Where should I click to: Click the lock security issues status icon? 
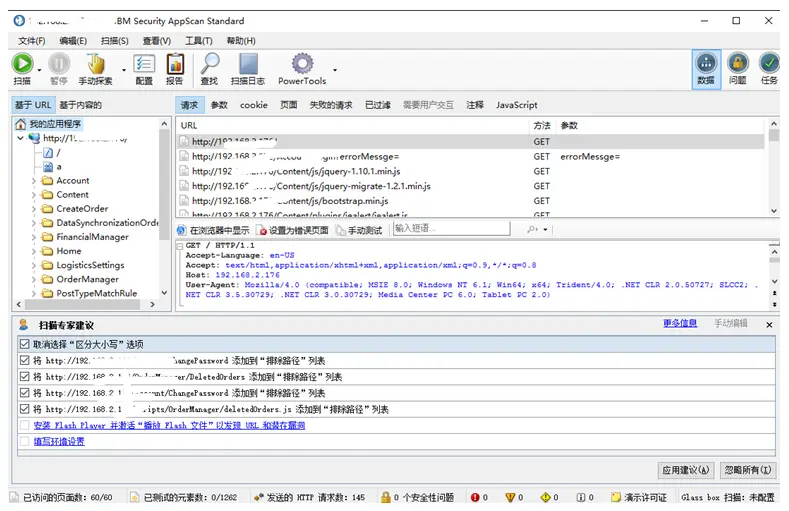pos(385,497)
